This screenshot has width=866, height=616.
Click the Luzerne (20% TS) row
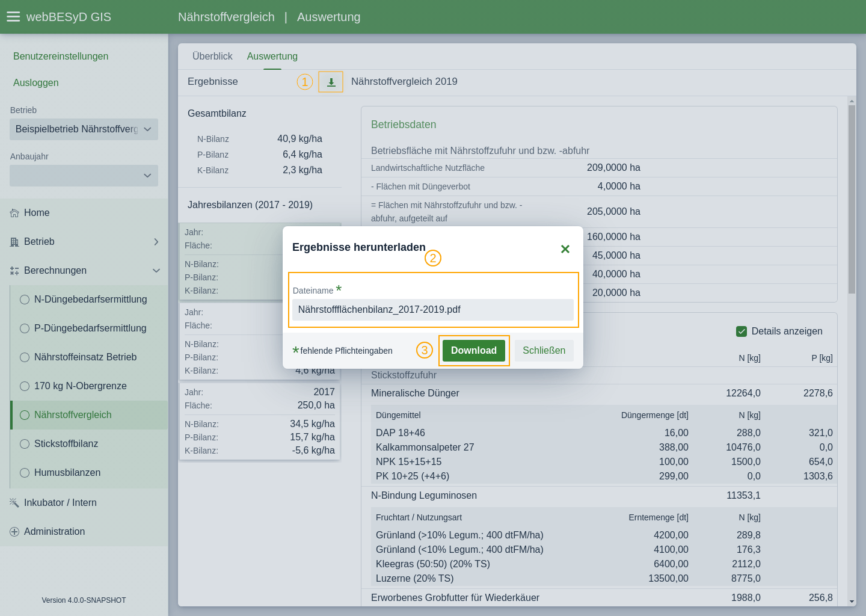click(x=604, y=579)
